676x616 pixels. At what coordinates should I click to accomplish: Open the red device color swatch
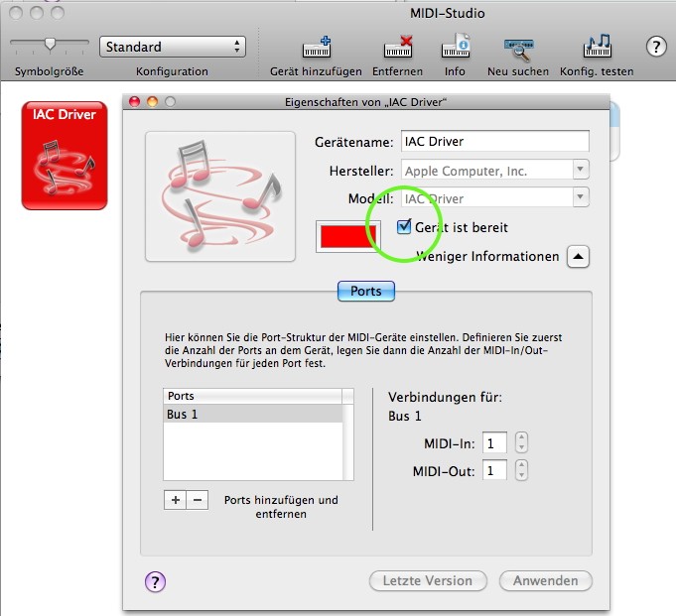(348, 236)
